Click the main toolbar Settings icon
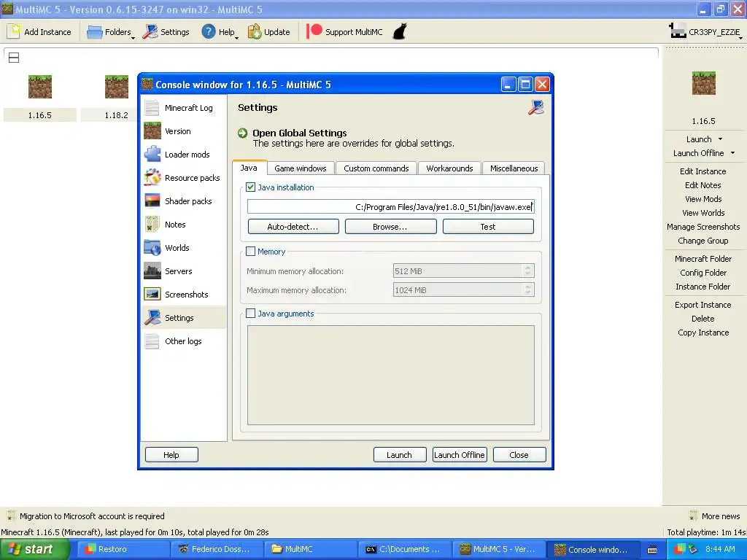The image size is (747, 560). coord(150,31)
